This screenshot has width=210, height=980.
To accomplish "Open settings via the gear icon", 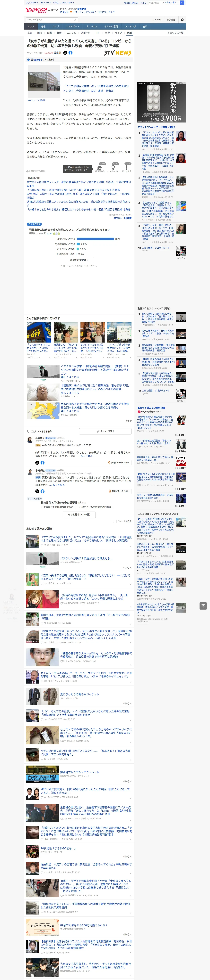I will pos(182,20).
